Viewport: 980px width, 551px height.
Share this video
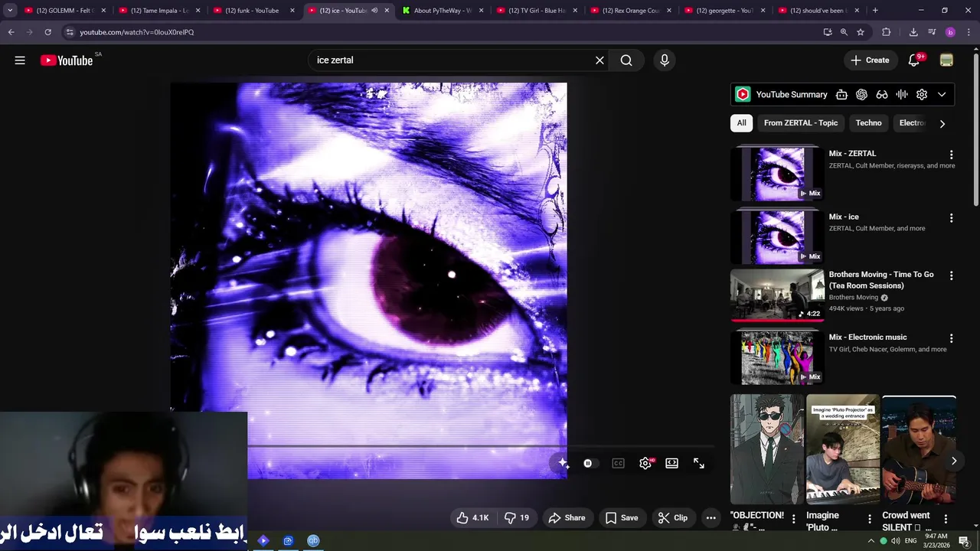pyautogui.click(x=567, y=518)
